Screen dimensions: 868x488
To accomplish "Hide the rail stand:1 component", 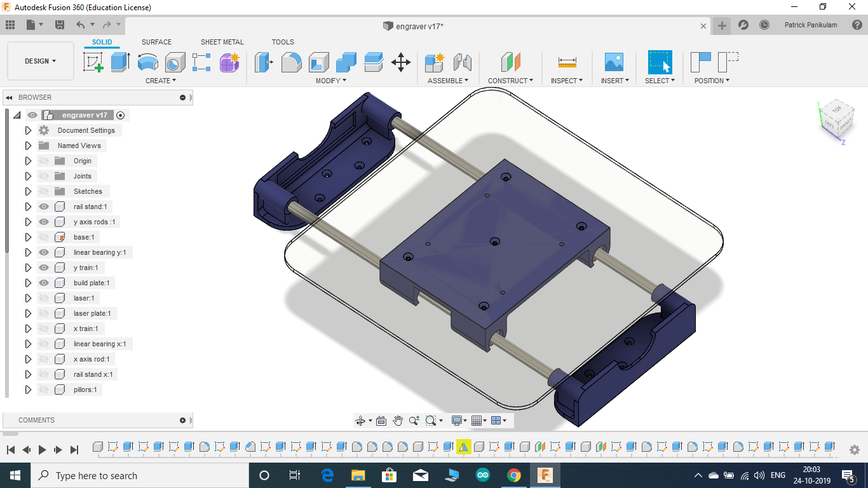I will point(44,207).
